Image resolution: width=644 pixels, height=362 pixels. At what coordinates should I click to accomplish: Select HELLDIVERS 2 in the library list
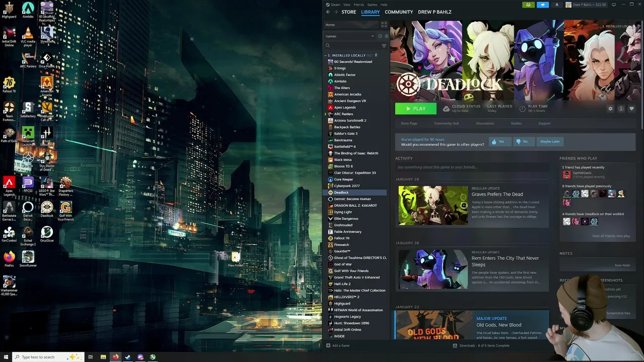(347, 297)
